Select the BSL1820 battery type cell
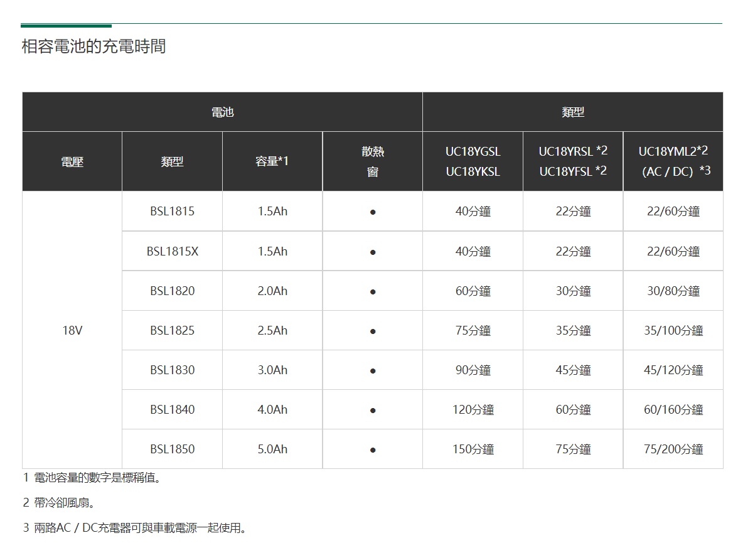Image resolution: width=738 pixels, height=560 pixels. tap(172, 291)
